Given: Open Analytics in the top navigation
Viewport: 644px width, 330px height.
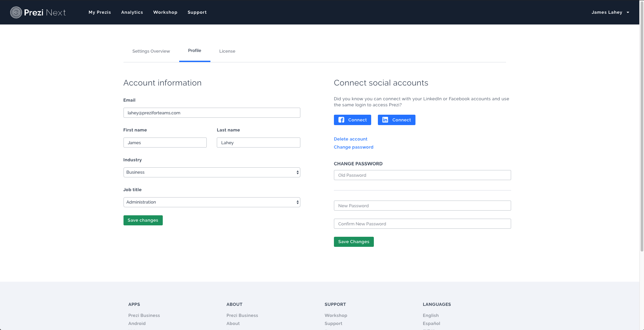Looking at the screenshot, I should pos(132,12).
